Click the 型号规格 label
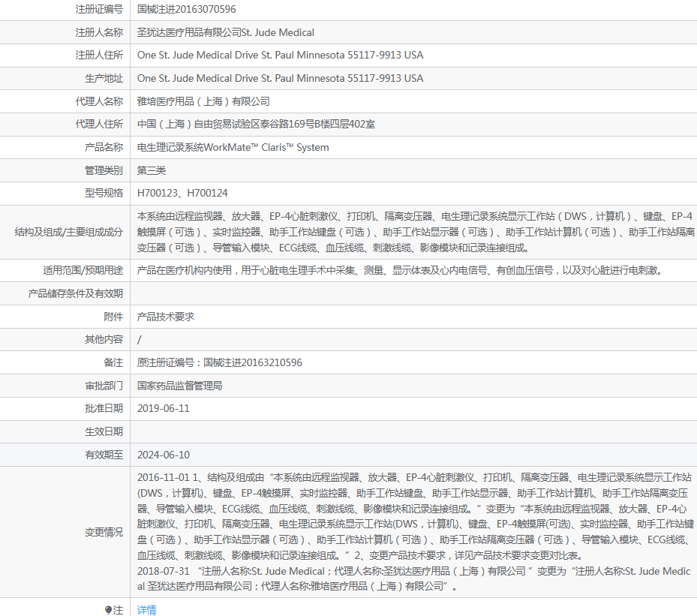 point(104,193)
